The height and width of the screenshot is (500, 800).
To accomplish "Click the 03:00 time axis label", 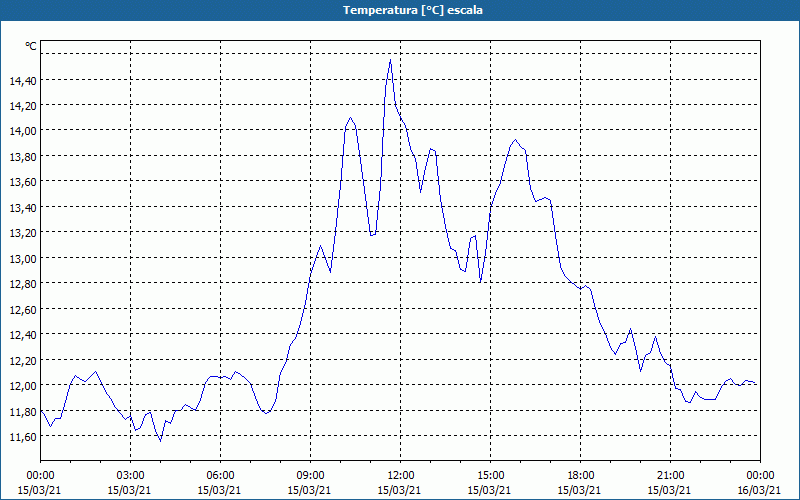I will pyautogui.click(x=130, y=476).
